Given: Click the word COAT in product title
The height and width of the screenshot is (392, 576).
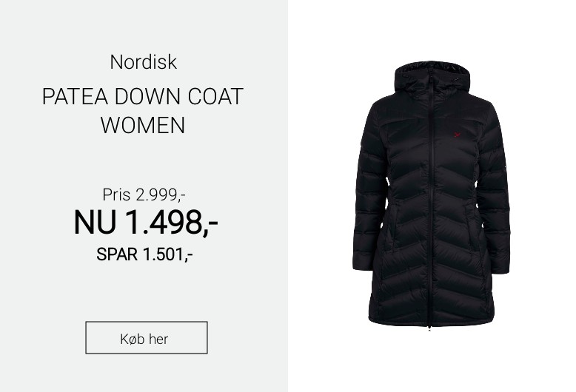Looking at the screenshot, I should pyautogui.click(x=215, y=97).
